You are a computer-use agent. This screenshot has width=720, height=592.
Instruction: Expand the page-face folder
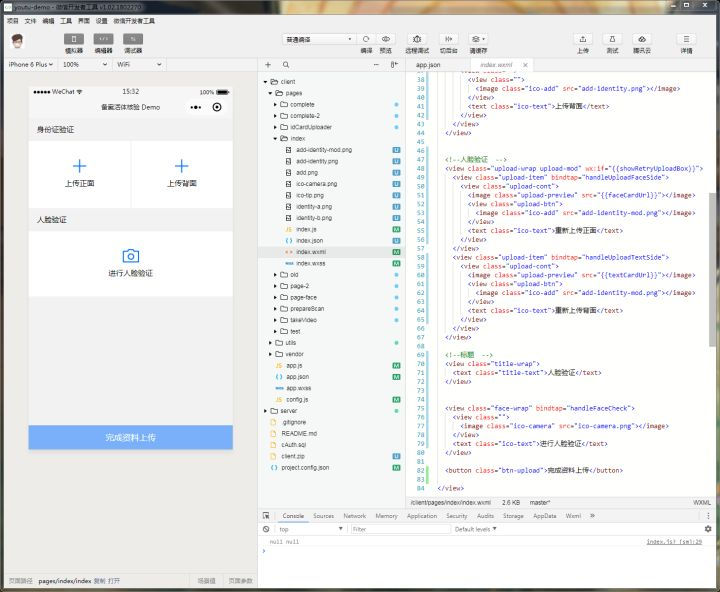coord(275,298)
